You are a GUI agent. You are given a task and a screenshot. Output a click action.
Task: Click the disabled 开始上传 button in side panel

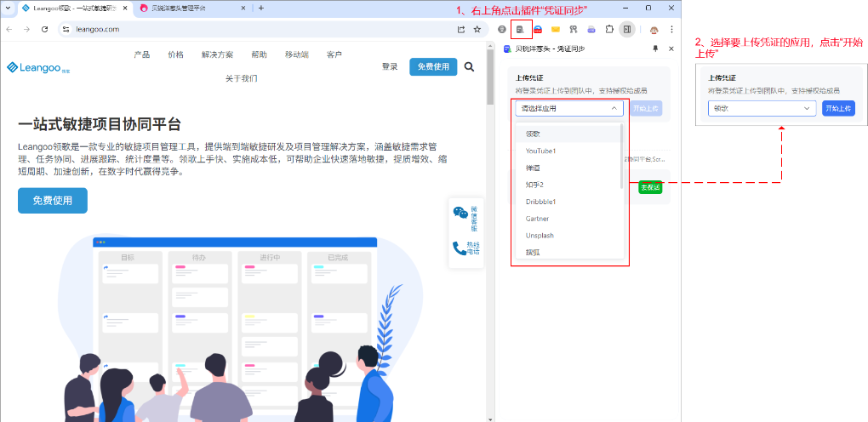pyautogui.click(x=647, y=109)
